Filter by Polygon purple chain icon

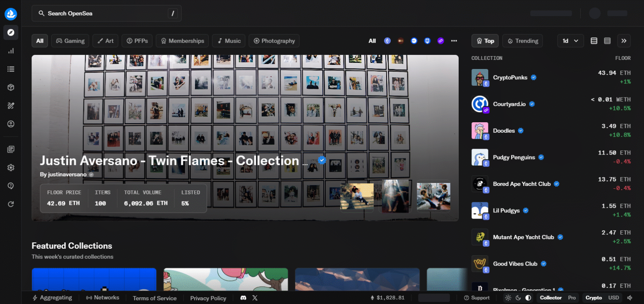click(x=441, y=41)
